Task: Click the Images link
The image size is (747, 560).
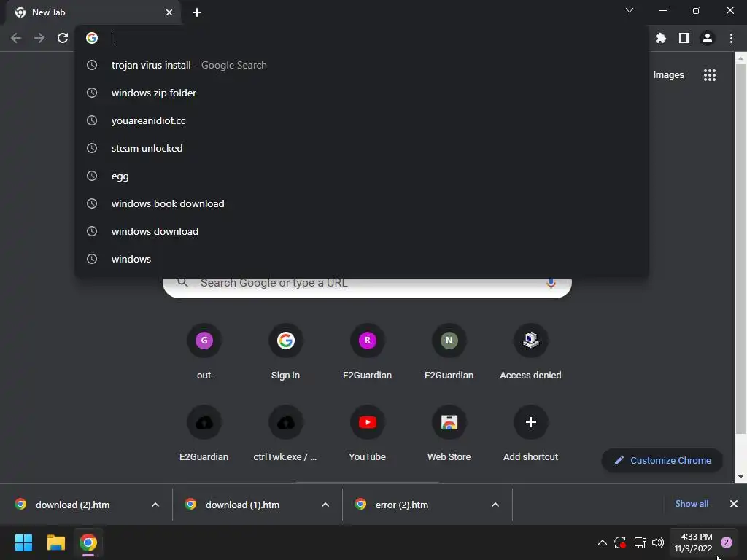Action: [668, 75]
